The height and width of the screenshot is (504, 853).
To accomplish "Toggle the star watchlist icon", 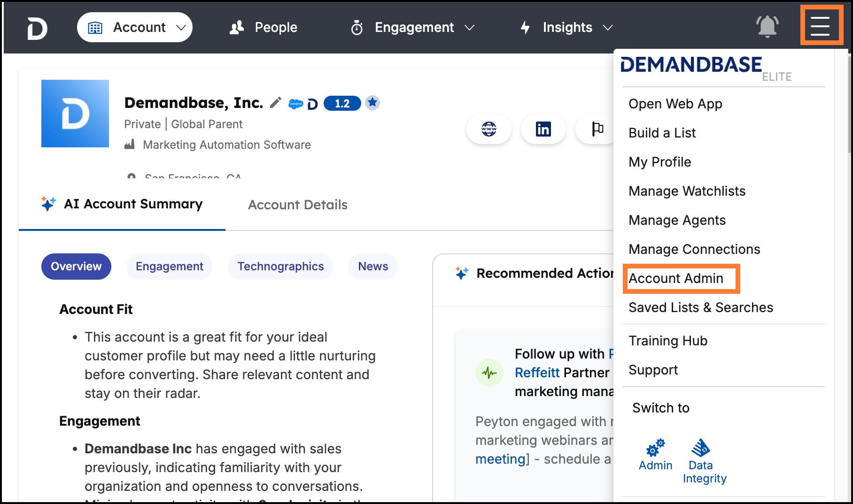I will point(372,102).
